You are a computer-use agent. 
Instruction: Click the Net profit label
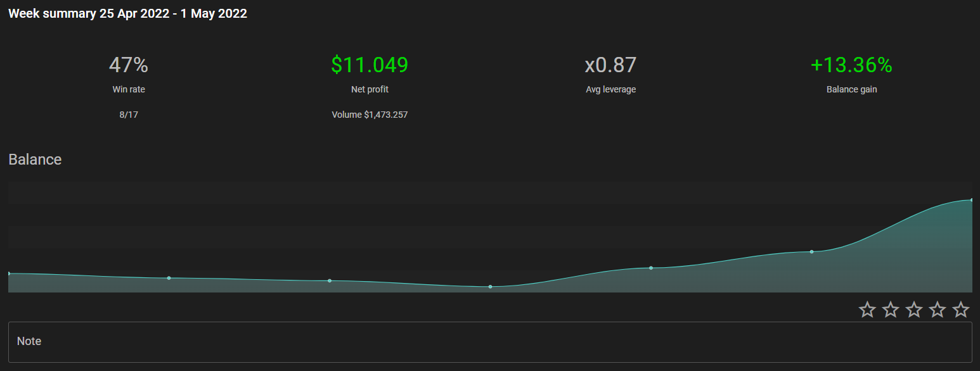[370, 89]
